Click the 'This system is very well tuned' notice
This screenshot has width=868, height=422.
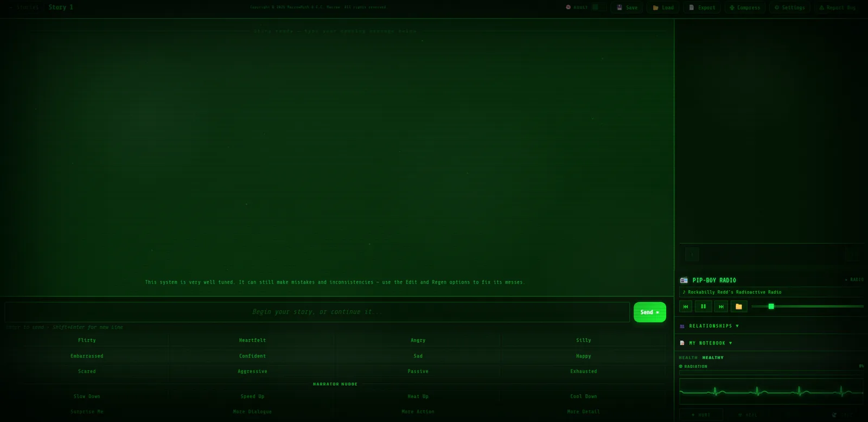(x=334, y=282)
